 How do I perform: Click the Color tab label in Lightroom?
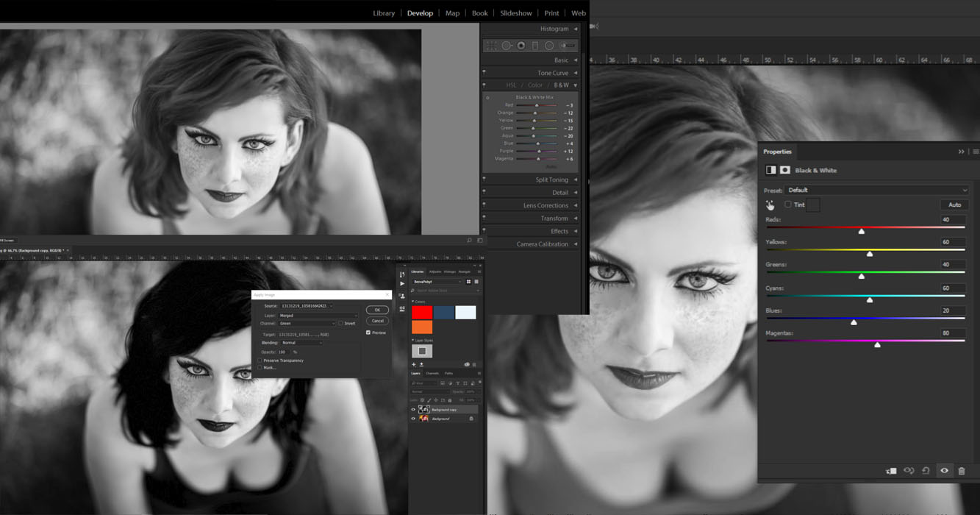tap(535, 85)
